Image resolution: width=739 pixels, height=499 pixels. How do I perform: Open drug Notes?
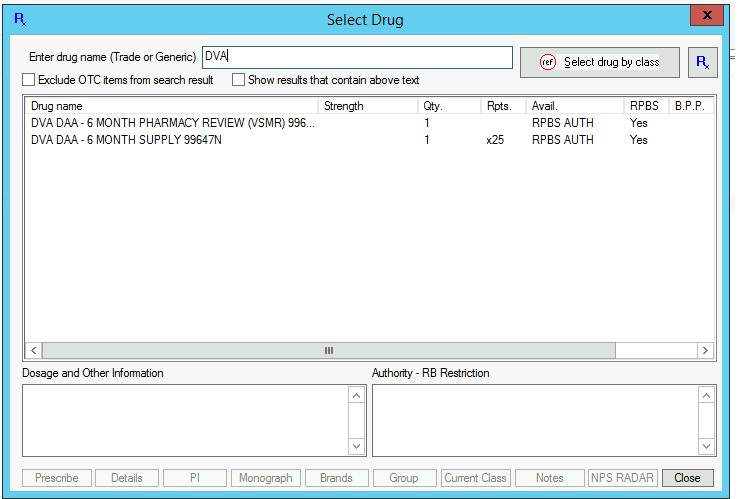click(x=550, y=478)
